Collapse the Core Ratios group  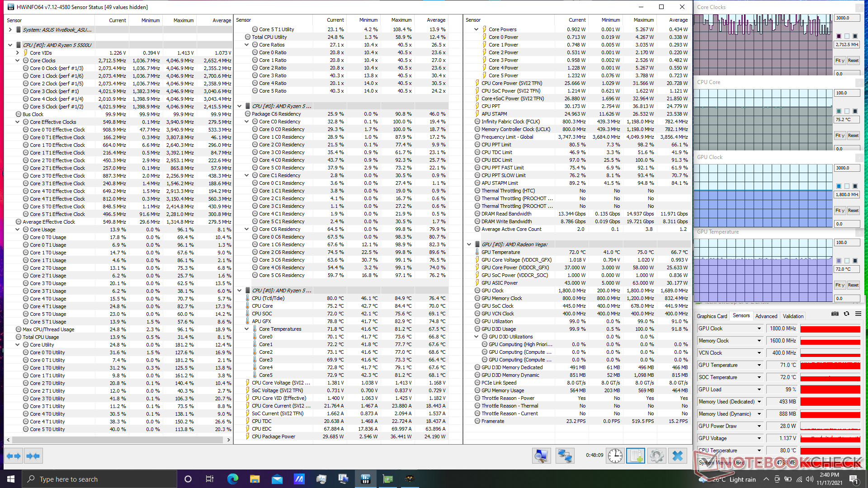pyautogui.click(x=247, y=45)
